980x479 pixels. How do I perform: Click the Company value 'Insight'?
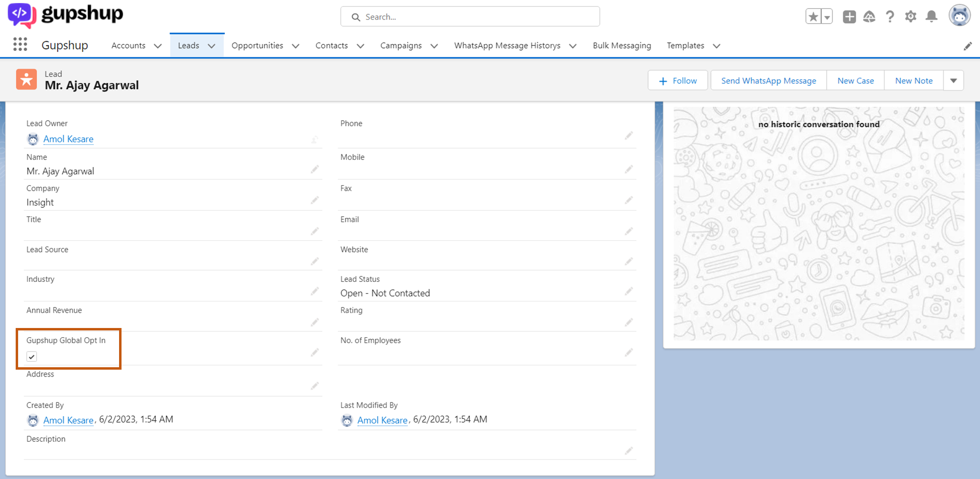click(40, 202)
